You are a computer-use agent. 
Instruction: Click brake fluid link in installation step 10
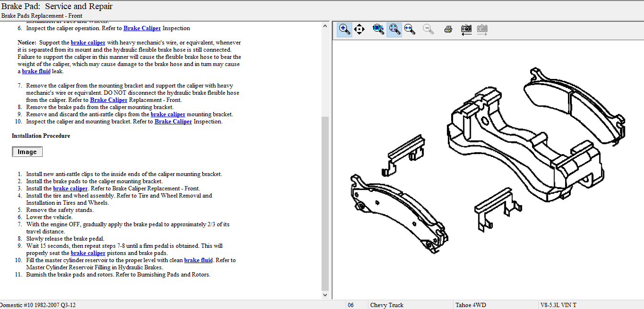(x=198, y=260)
